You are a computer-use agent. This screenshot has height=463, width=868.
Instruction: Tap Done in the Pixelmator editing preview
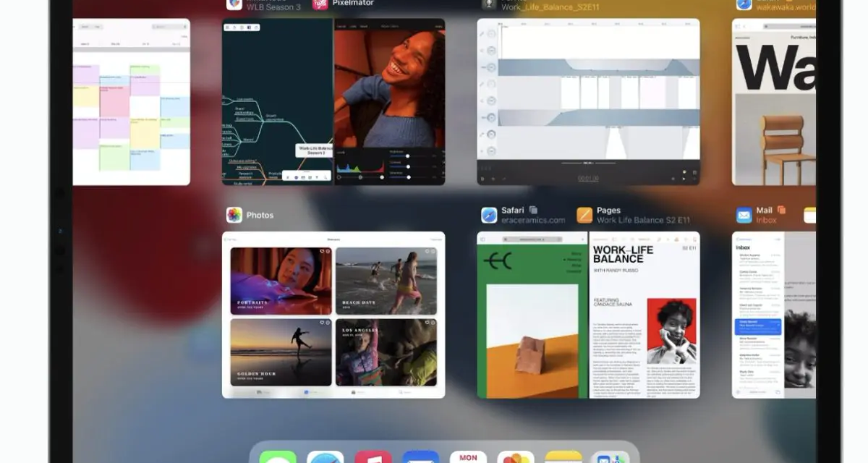click(438, 26)
